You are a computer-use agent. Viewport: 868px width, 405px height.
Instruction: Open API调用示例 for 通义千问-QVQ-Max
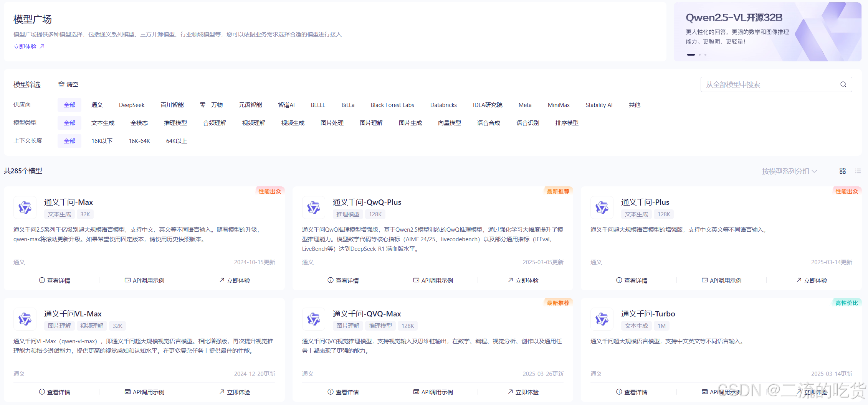pos(433,392)
